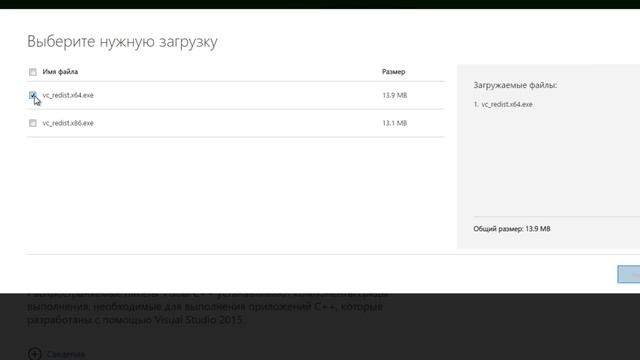Viewport: 640px width, 360px height.
Task: Click the blue Next button at dialog bottom
Action: point(629,274)
